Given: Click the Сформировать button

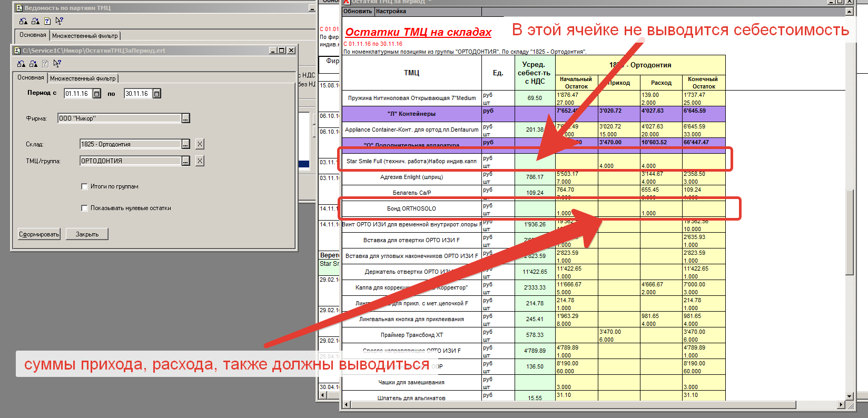Looking at the screenshot, I should click(x=39, y=234).
